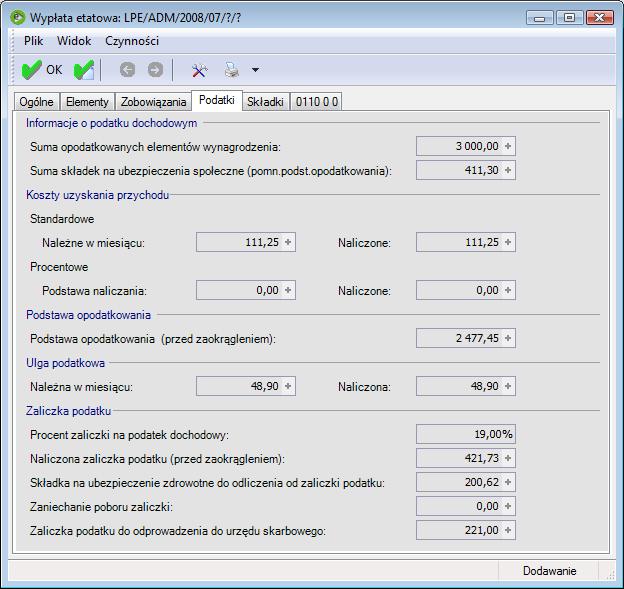Click plus icon beside standard Naliczone 111,25
The height and width of the screenshot is (589, 624).
pos(508,242)
